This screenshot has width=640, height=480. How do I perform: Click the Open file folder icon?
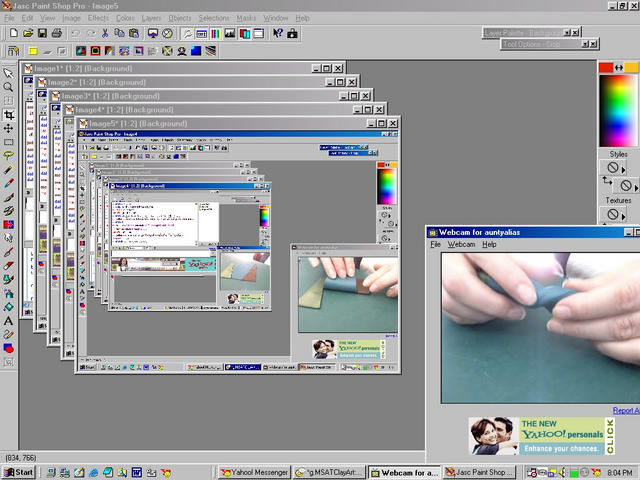pos(28,33)
